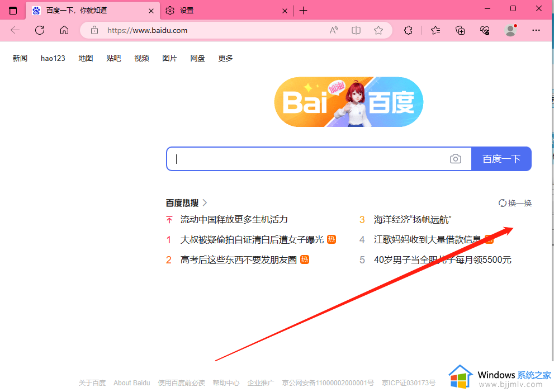Open the tab actions menu icon

point(13,11)
